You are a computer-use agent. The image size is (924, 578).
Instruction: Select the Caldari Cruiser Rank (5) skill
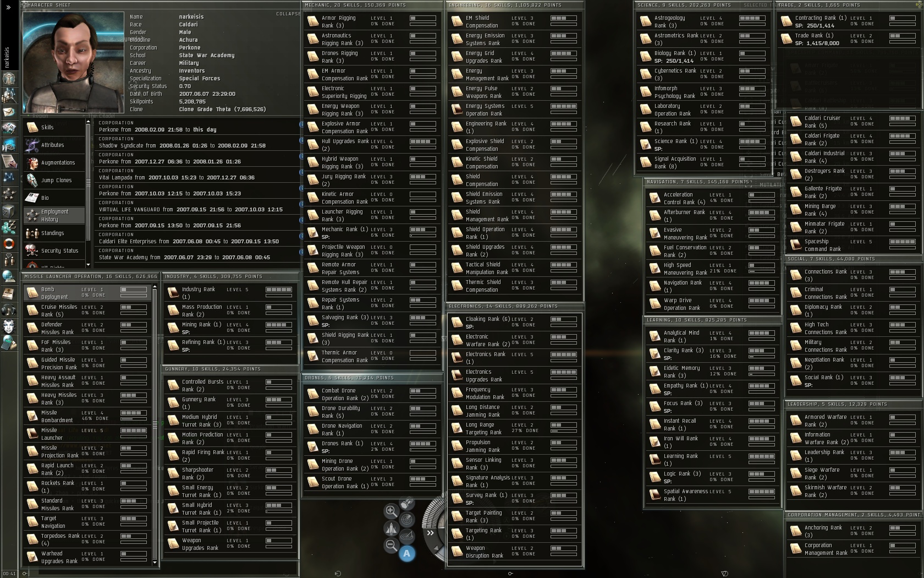[x=853, y=122]
